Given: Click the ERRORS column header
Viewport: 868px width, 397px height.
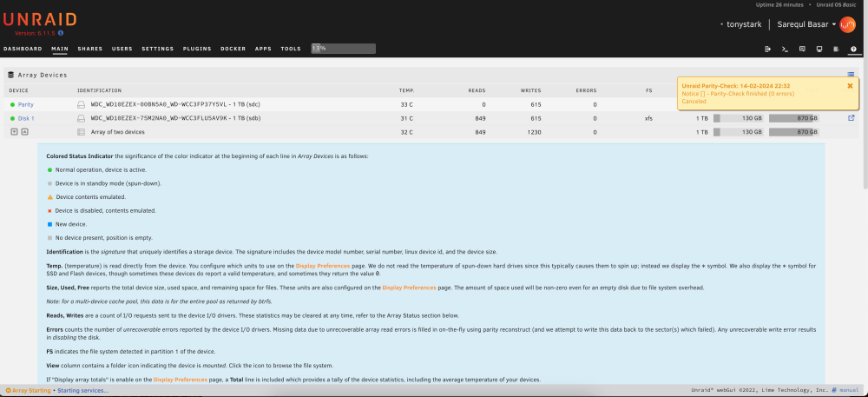Looking at the screenshot, I should [x=586, y=90].
